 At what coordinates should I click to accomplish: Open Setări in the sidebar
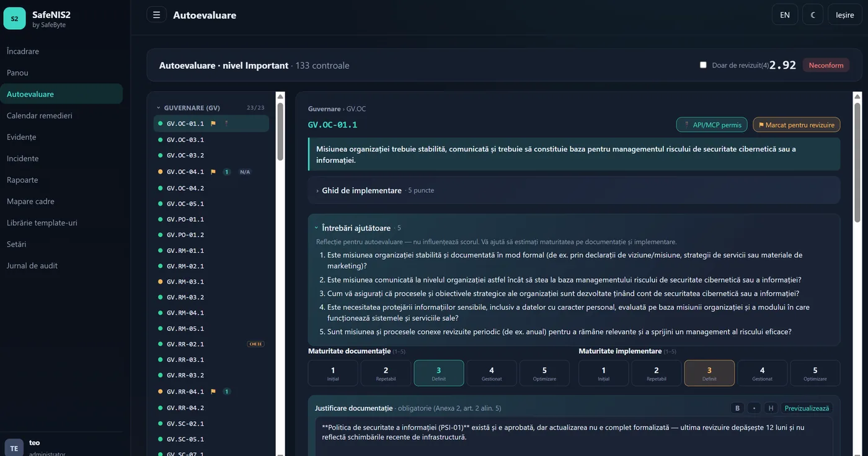coord(61,244)
